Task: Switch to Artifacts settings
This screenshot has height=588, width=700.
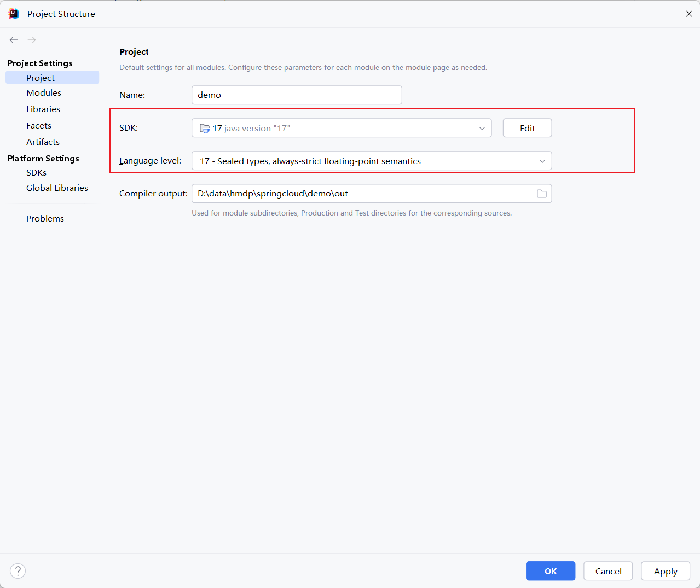Action: click(43, 142)
